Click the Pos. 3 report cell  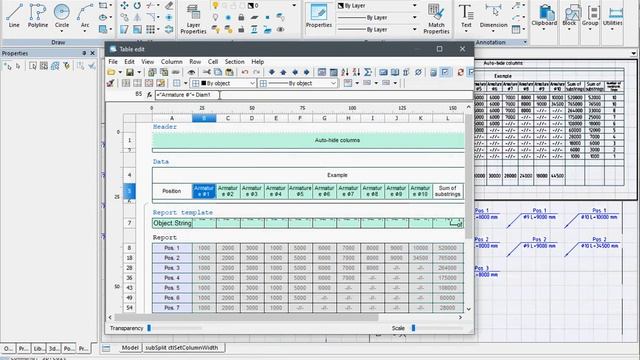172,268
